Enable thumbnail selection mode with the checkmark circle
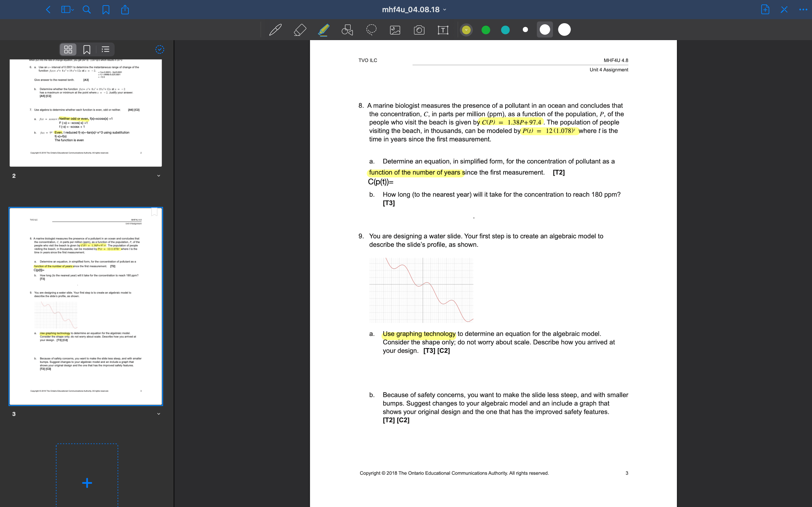 coord(160,49)
